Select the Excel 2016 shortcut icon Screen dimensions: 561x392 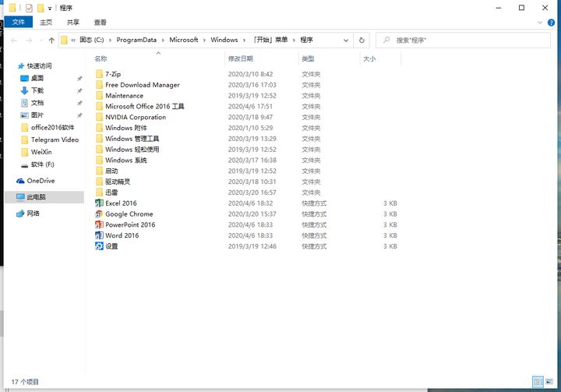coord(99,203)
